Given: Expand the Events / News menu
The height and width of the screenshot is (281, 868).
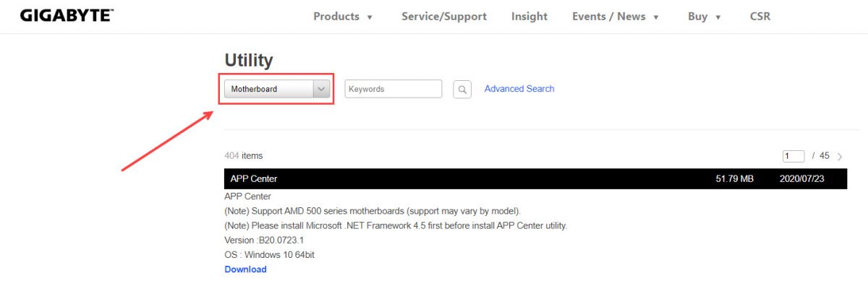Looking at the screenshot, I should (616, 16).
